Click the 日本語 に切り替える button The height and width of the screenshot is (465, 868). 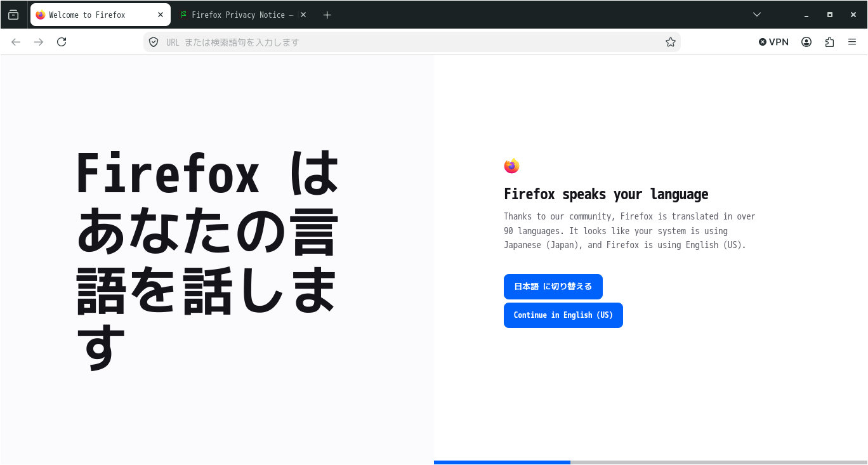click(x=553, y=287)
